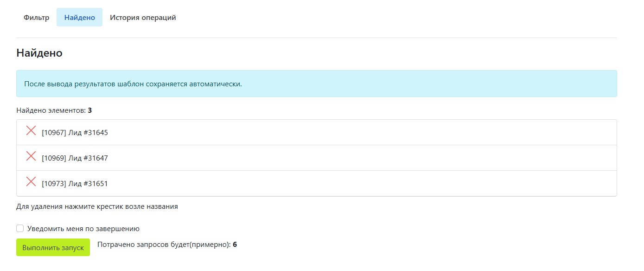Select the active 'Найдено' tab
This screenshot has height=271, width=644.
point(79,18)
